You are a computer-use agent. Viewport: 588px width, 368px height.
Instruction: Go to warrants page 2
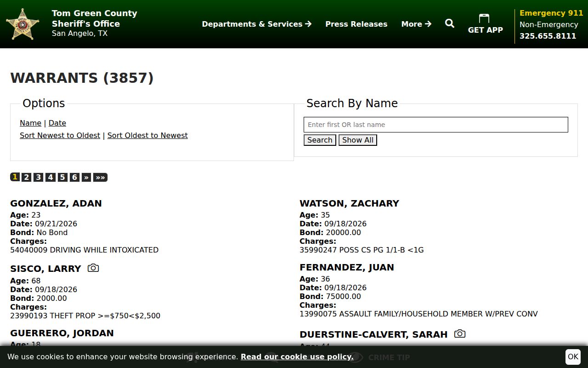(27, 177)
